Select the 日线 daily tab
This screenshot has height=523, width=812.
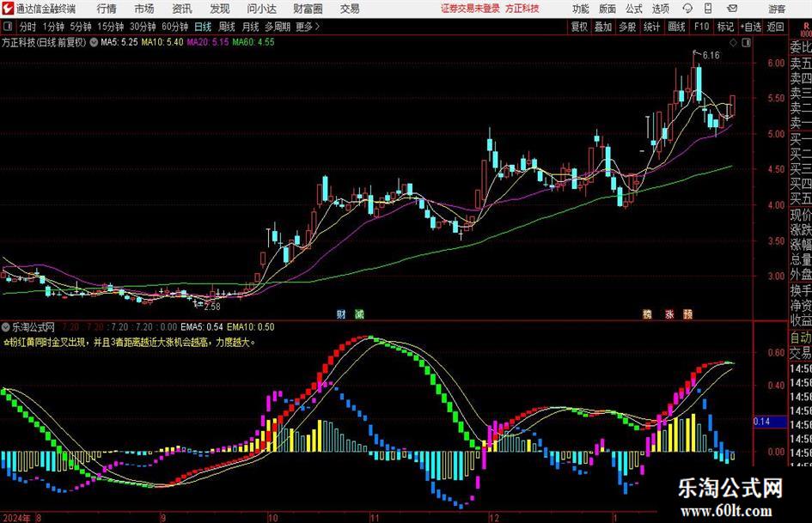[x=203, y=27]
